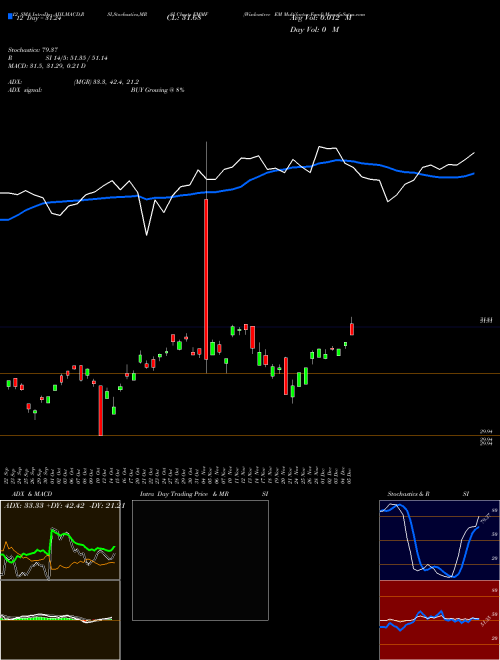The image size is (500, 660).
Task: Click the blue 12 Day SMA legend square
Action: tap(10, 16)
